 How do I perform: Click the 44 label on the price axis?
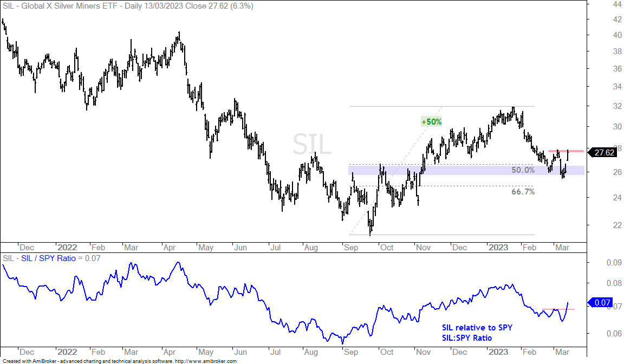pyautogui.click(x=617, y=4)
